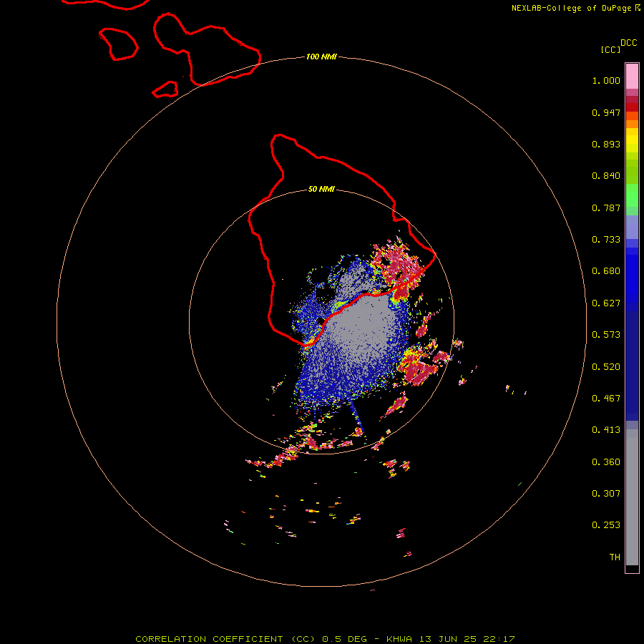Click the 0.840 scale value

tap(606, 176)
